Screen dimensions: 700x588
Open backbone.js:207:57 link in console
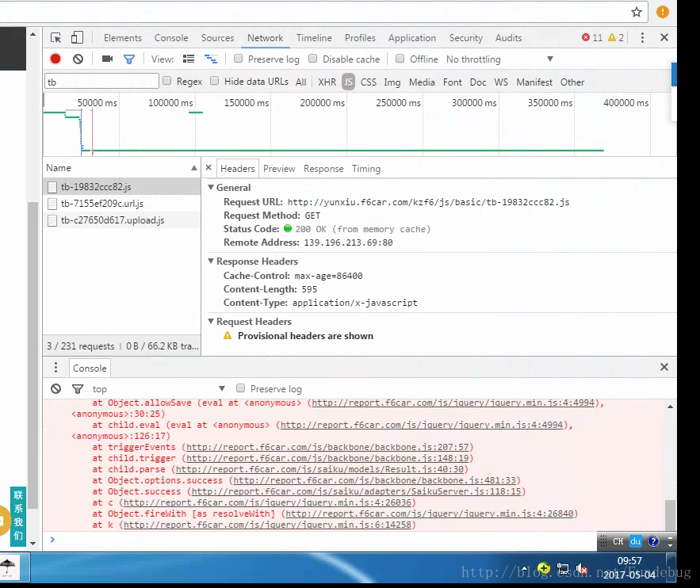(327, 447)
